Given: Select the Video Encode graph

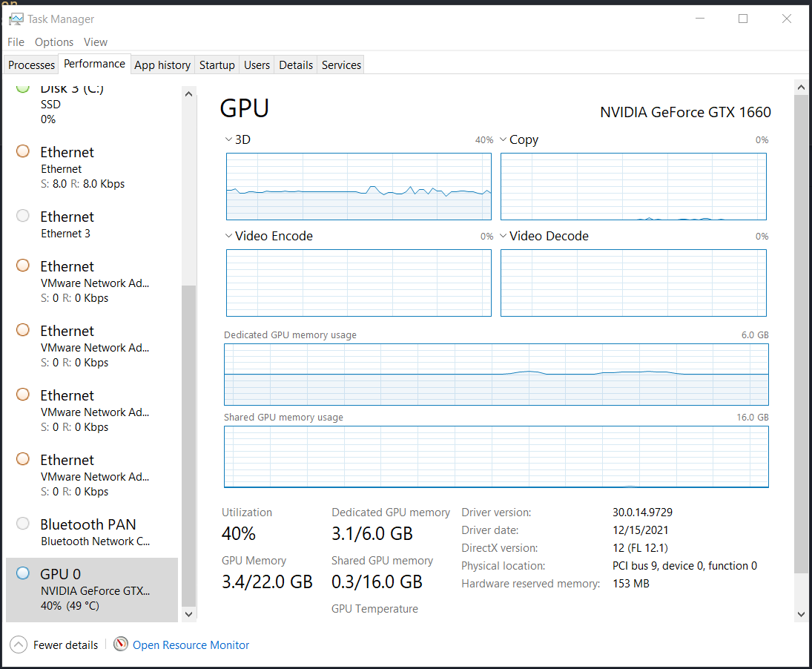Looking at the screenshot, I should coord(358,283).
